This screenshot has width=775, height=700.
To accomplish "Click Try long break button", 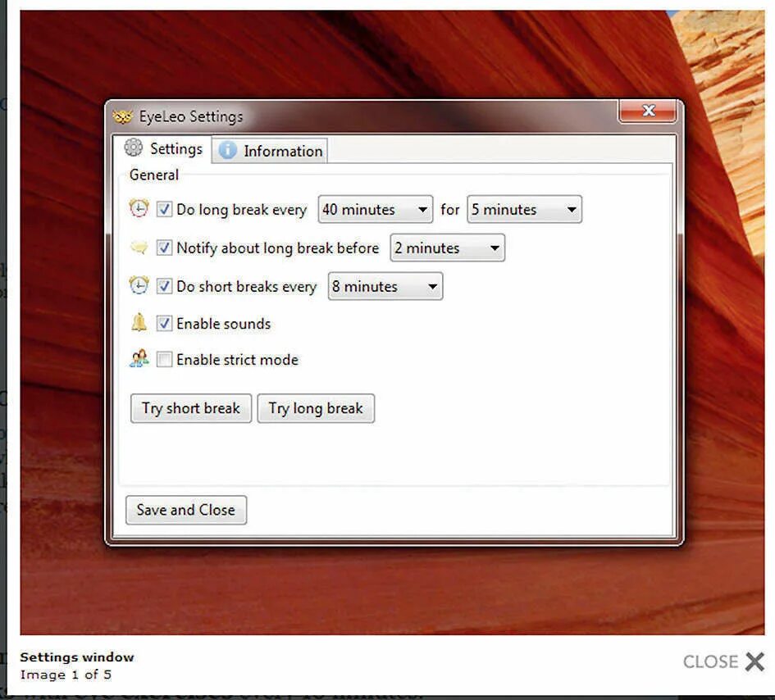I will (316, 408).
